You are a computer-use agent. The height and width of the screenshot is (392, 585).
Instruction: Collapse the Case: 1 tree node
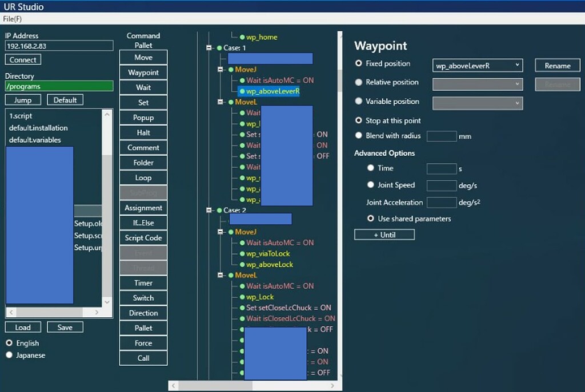[209, 48]
